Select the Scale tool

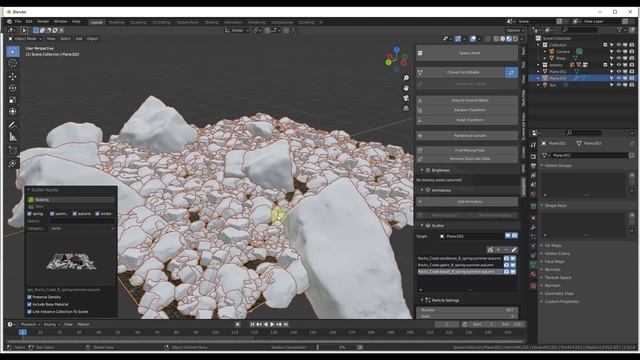tap(13, 100)
